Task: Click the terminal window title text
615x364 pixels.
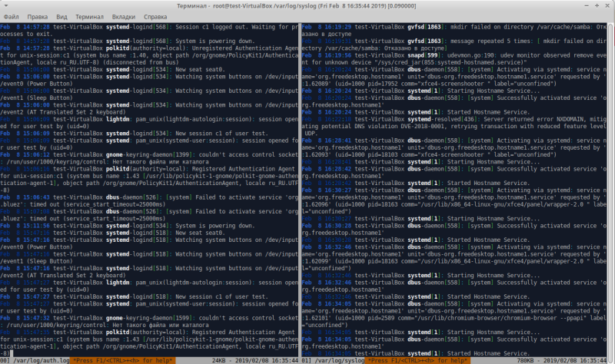Action: pos(307,5)
